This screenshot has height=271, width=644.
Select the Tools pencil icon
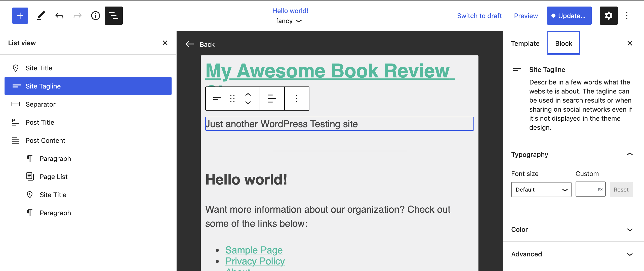41,16
